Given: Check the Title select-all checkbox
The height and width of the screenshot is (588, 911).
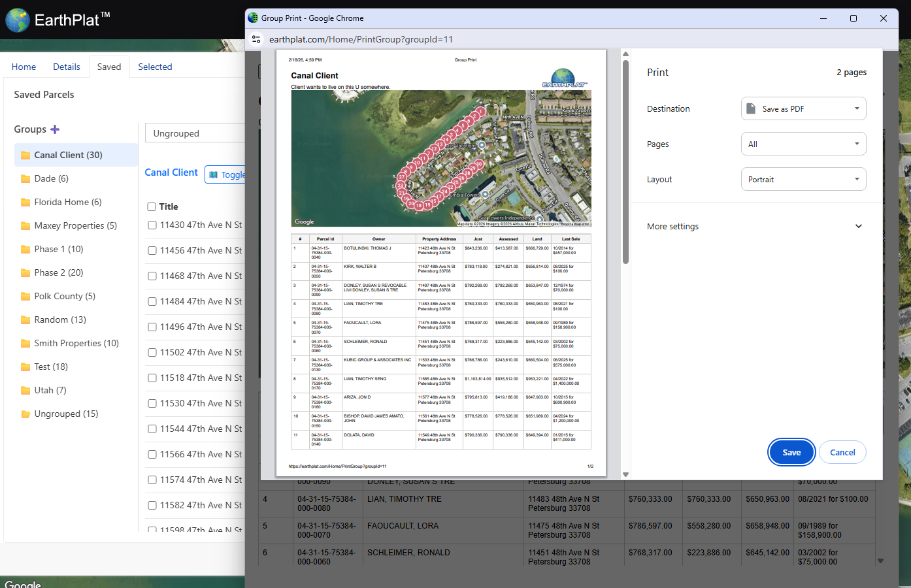Looking at the screenshot, I should tap(152, 207).
